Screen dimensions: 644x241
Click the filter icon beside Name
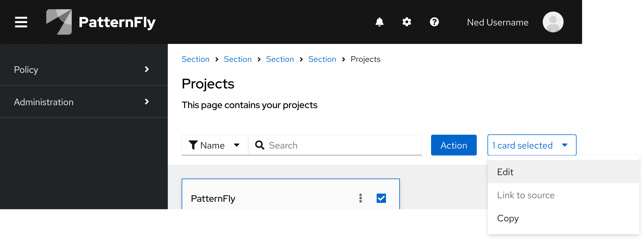click(x=193, y=145)
